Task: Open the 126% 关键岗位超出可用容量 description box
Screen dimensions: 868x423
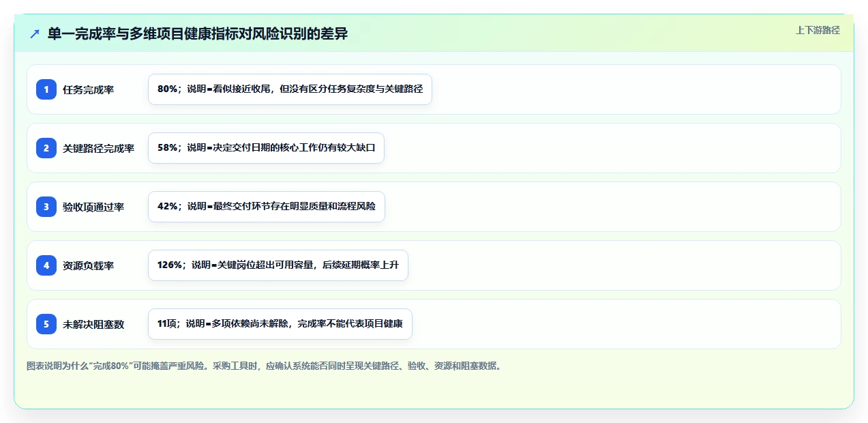Action: (x=278, y=265)
